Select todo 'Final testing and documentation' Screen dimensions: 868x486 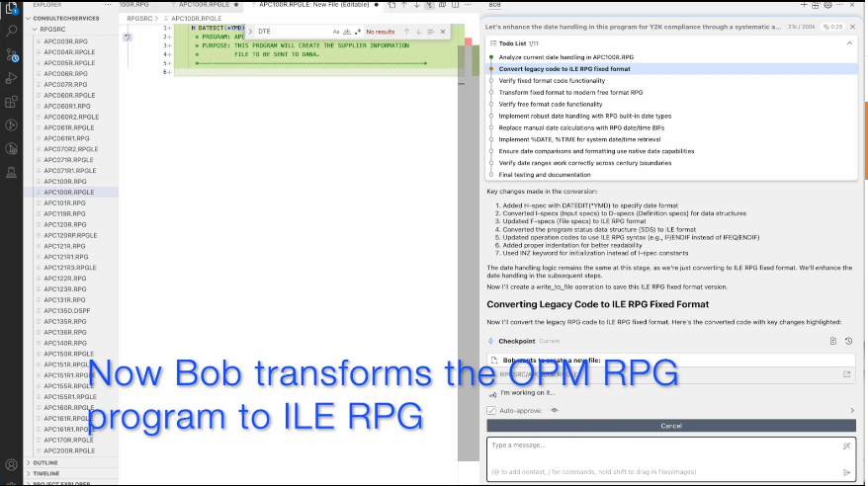click(x=544, y=175)
